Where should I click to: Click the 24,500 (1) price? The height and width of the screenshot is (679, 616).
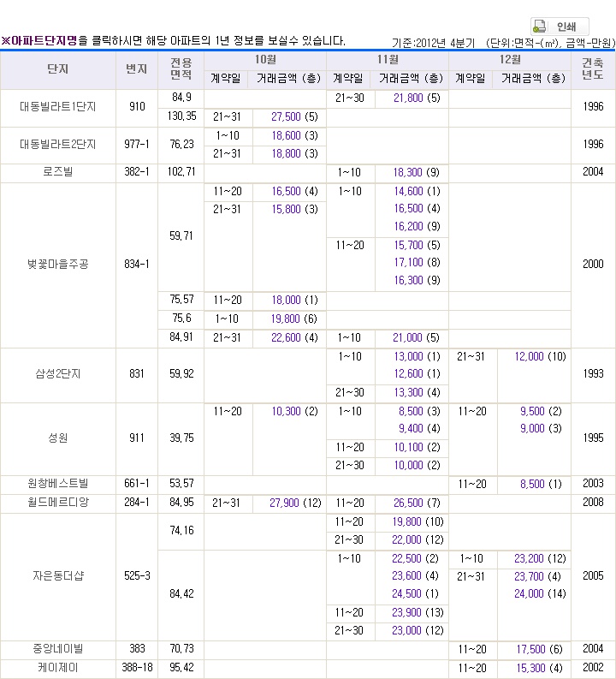coord(415,593)
